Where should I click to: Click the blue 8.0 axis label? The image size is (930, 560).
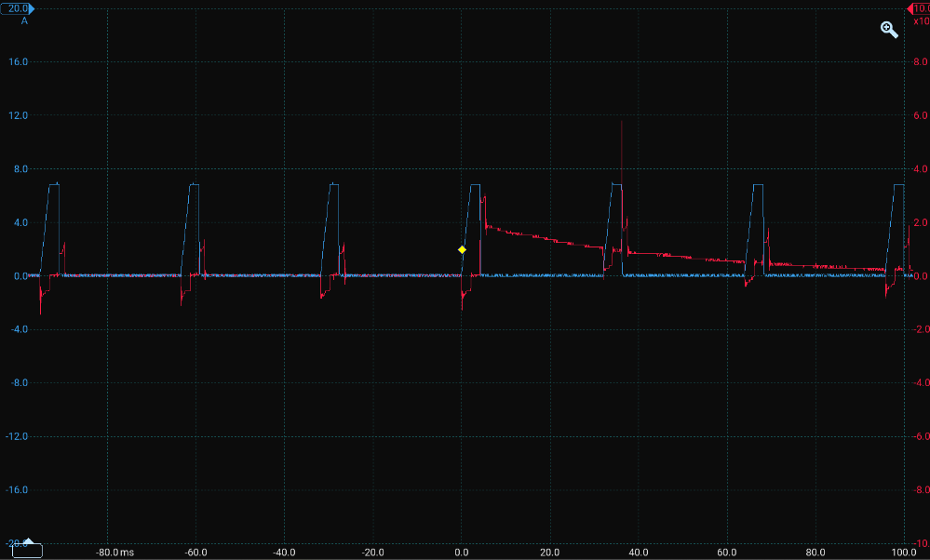21,169
